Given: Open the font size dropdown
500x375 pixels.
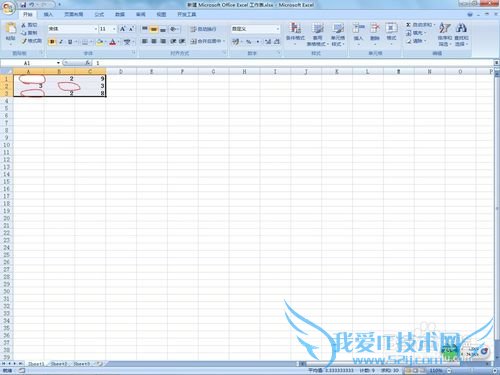Looking at the screenshot, I should (x=114, y=29).
